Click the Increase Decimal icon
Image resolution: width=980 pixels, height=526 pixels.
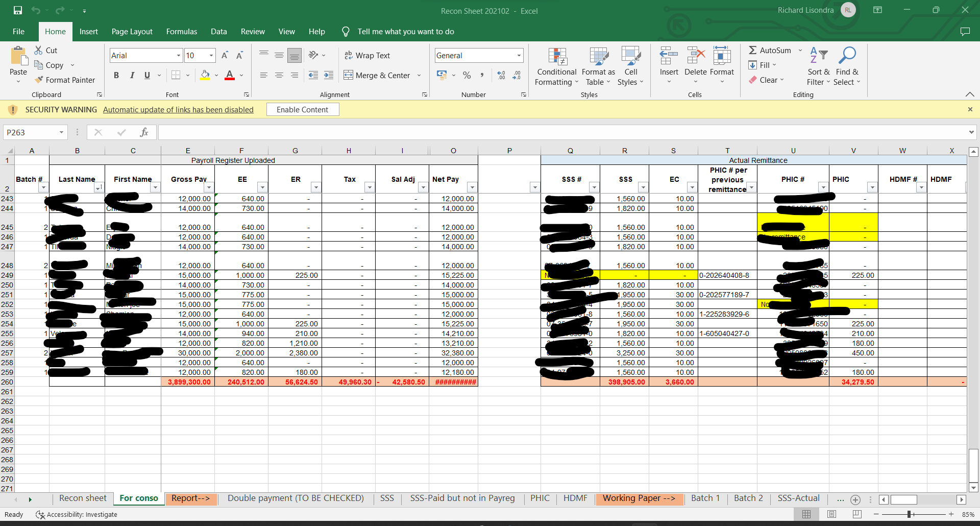click(501, 75)
